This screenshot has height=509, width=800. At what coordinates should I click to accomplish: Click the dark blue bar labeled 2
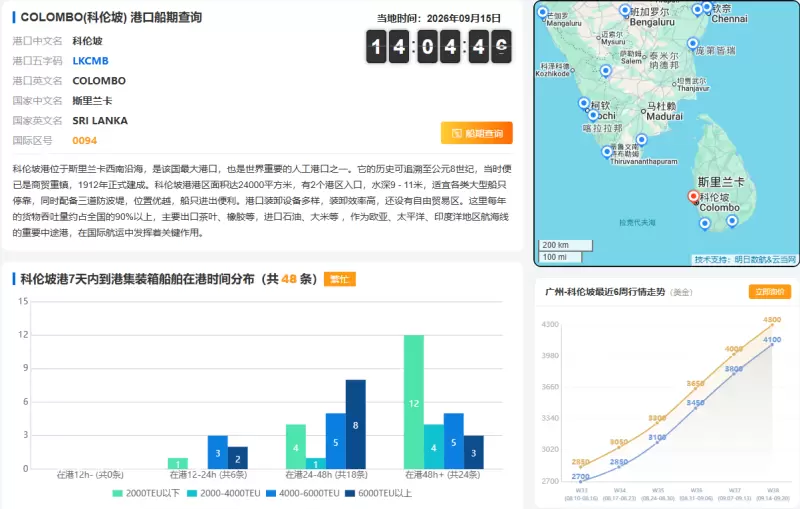pos(238,457)
